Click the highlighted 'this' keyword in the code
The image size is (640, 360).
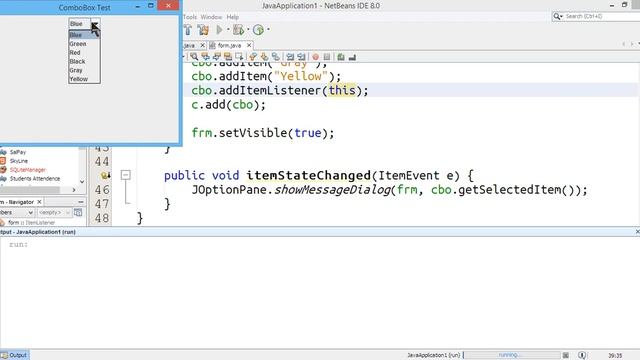tap(342, 90)
